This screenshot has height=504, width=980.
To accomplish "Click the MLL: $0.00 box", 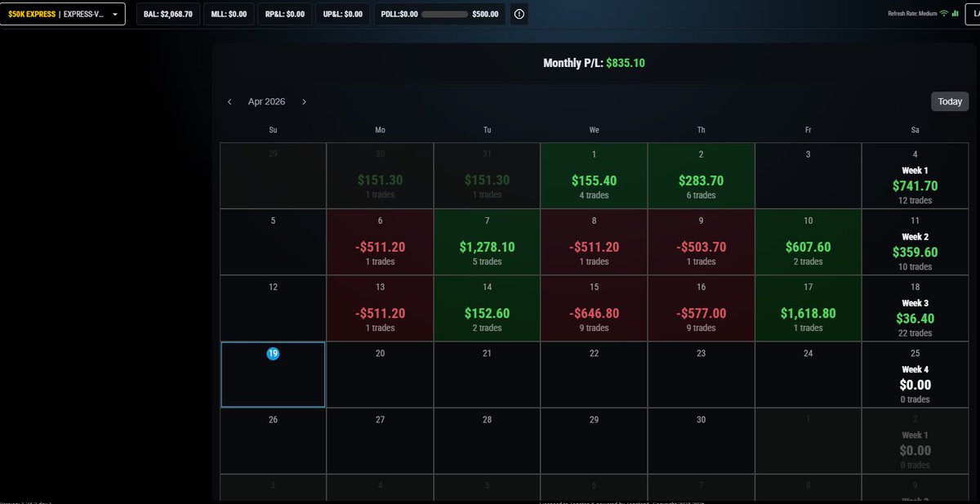I will [x=229, y=14].
